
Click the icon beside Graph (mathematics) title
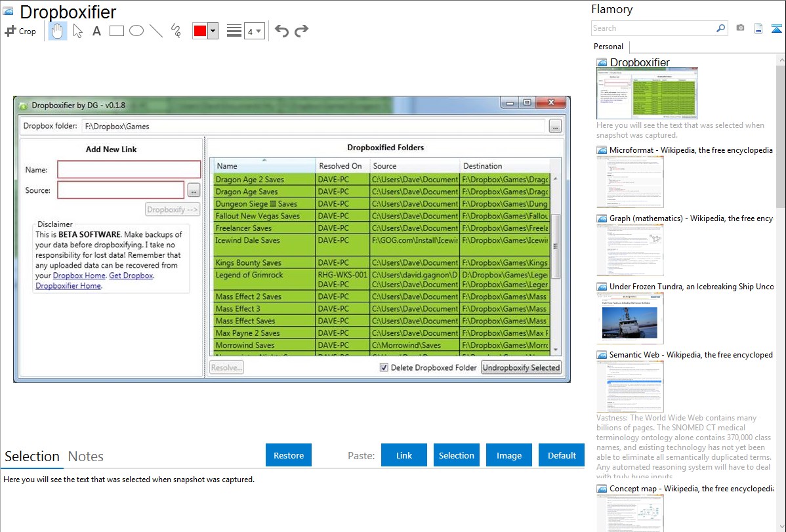point(602,218)
